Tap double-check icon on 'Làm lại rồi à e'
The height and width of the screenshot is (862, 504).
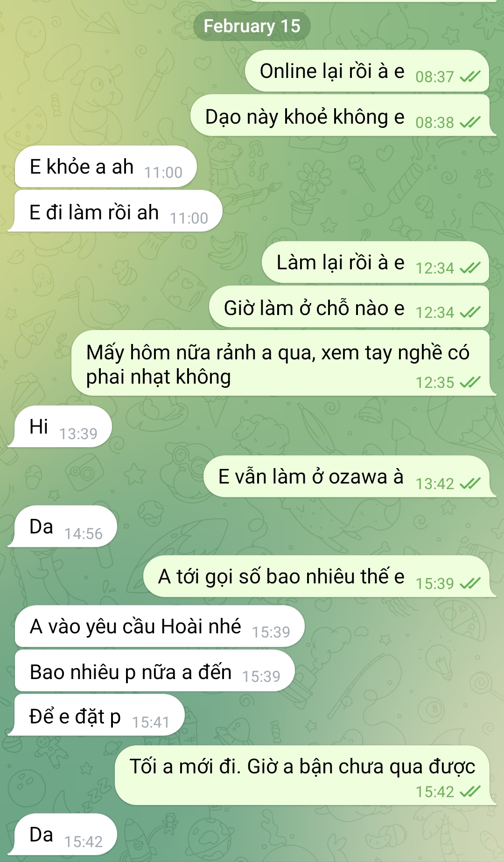(x=470, y=268)
